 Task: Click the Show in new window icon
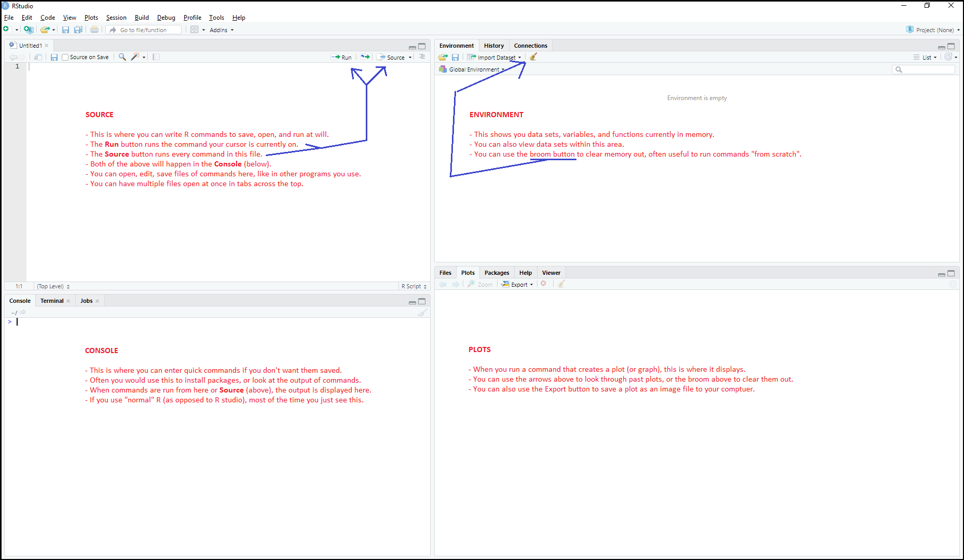[38, 57]
